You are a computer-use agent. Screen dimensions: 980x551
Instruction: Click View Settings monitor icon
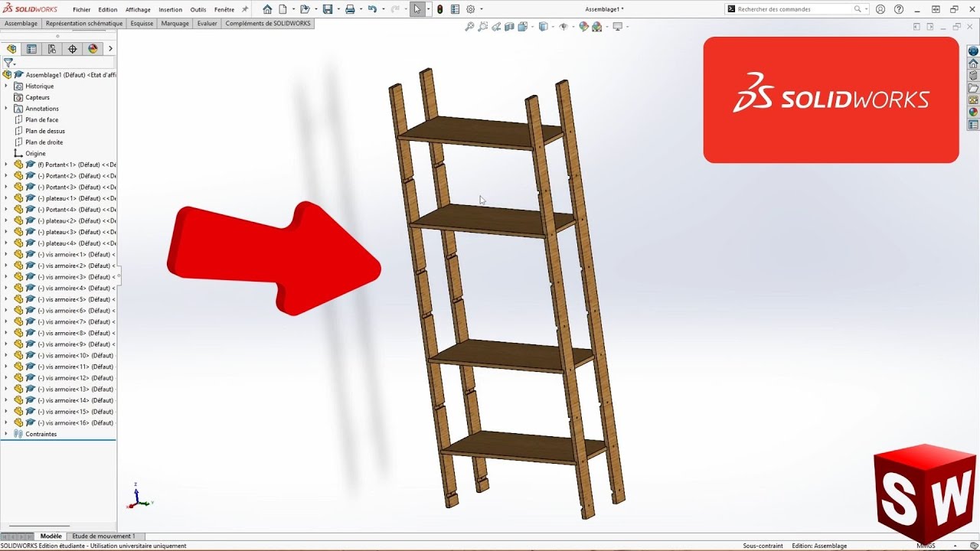click(616, 26)
